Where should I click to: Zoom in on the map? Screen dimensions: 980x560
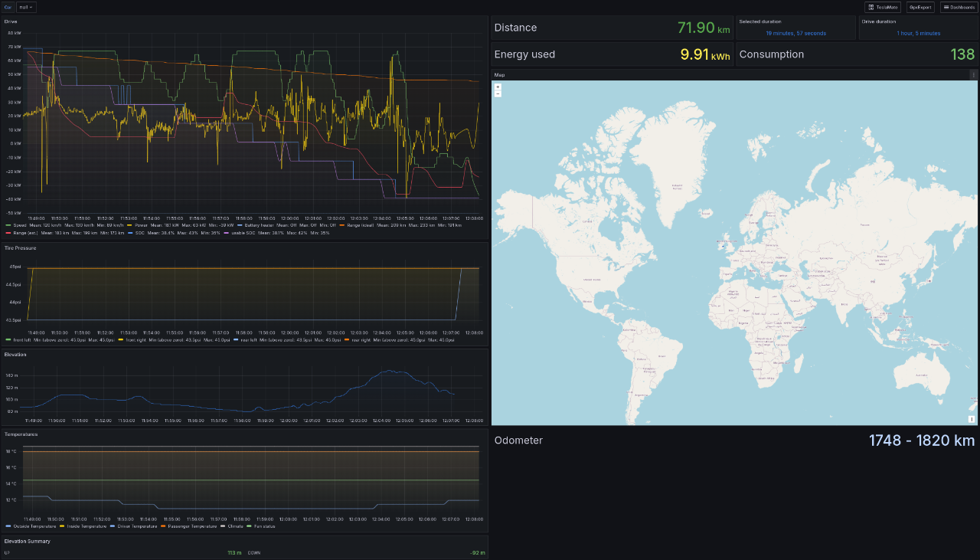498,87
